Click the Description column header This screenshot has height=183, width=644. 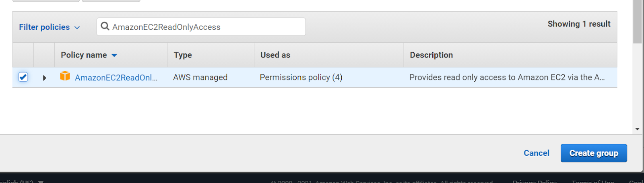[431, 55]
